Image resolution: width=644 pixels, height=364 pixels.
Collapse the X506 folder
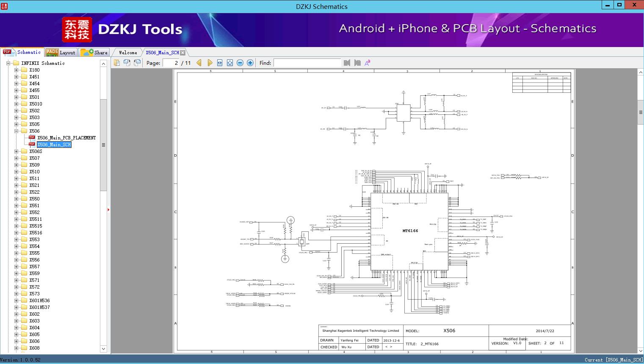pos(16,131)
